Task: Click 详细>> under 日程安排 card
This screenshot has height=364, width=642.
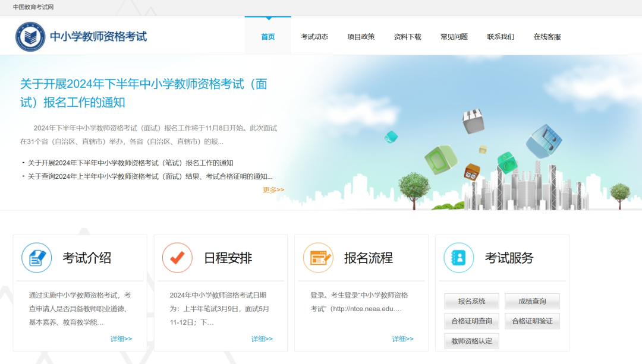Action: (262, 339)
